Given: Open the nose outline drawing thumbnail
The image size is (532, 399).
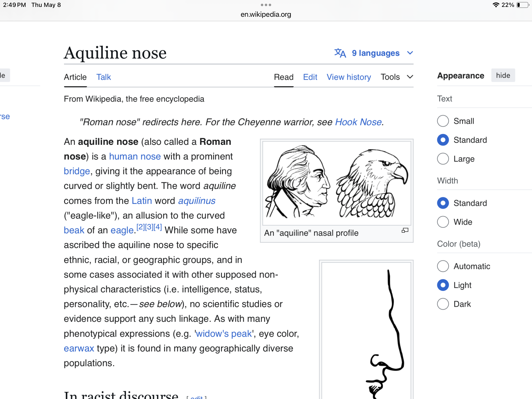Looking at the screenshot, I should (366, 331).
